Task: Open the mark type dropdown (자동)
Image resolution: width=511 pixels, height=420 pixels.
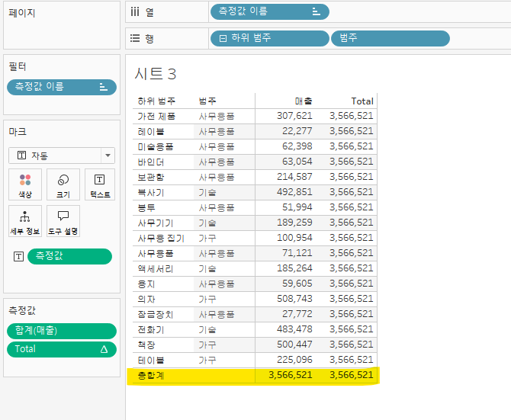Action: click(x=62, y=155)
